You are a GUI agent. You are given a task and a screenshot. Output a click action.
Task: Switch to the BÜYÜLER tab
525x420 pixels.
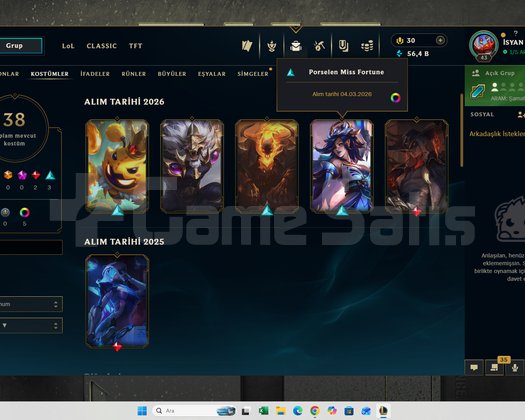pyautogui.click(x=172, y=74)
